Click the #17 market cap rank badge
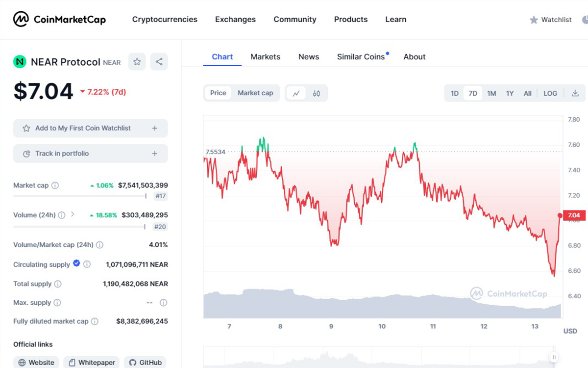Image resolution: width=588 pixels, height=368 pixels. click(161, 196)
